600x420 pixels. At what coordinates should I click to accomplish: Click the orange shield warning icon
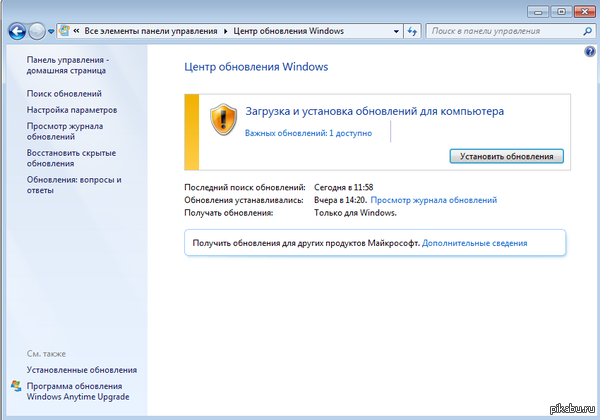tap(222, 119)
